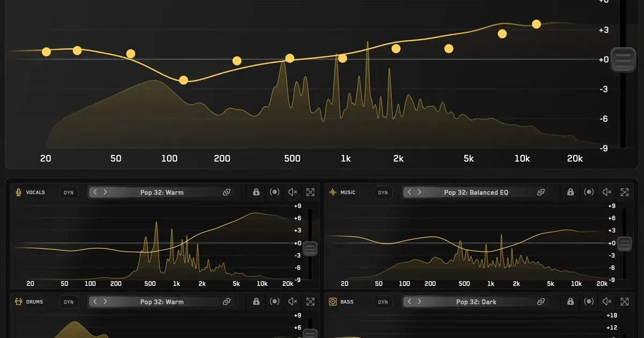Viewport: 644px width, 338px height.
Task: Go to previous preset in Music panel
Action: [409, 192]
